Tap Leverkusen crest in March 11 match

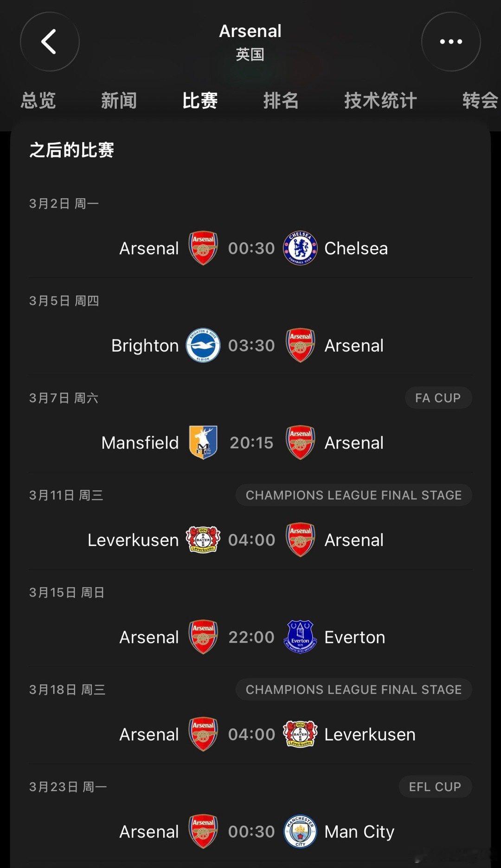click(203, 540)
